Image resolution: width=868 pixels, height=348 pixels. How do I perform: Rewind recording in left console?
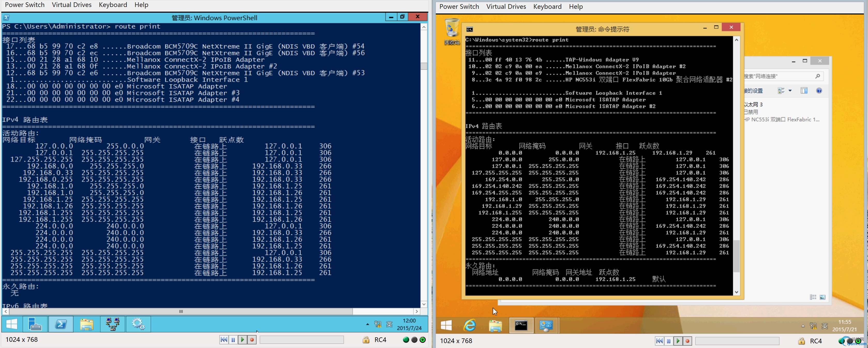(224, 340)
